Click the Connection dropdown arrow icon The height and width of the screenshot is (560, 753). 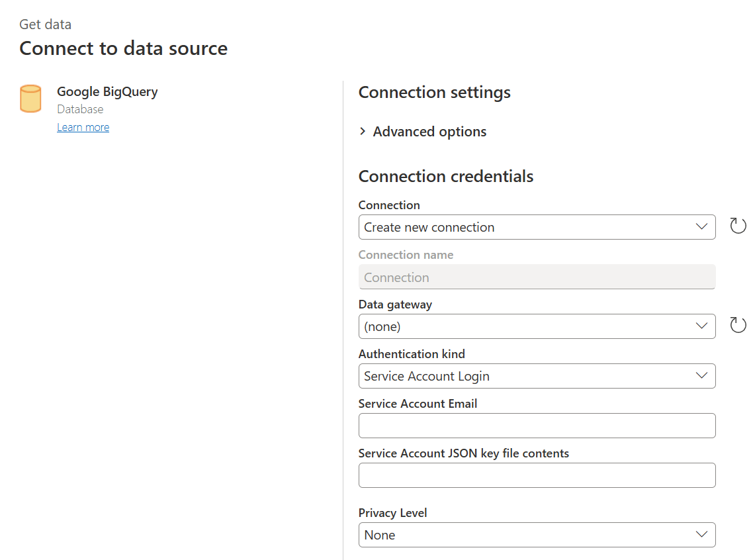tap(702, 227)
